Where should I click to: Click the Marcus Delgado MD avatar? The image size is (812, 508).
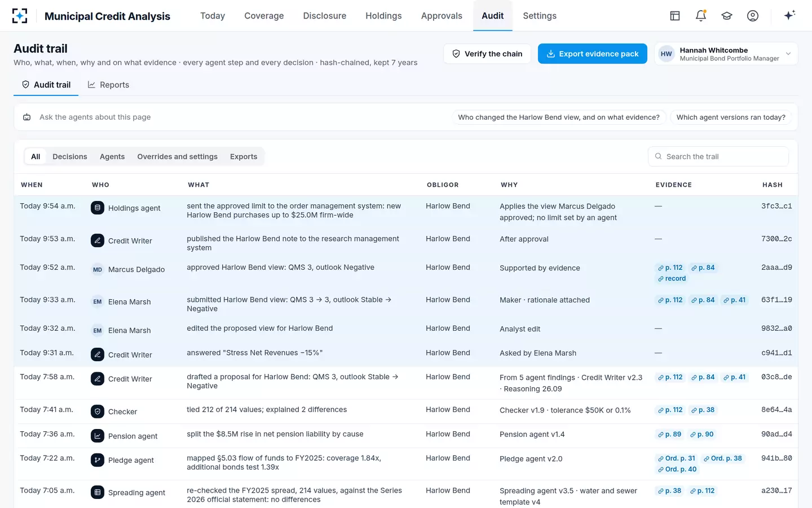pos(98,269)
